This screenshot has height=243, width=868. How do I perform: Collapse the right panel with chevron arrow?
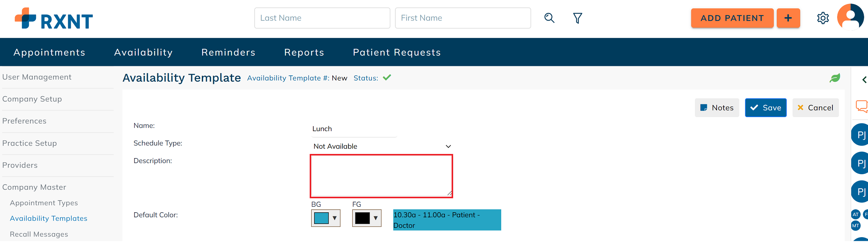(864, 79)
